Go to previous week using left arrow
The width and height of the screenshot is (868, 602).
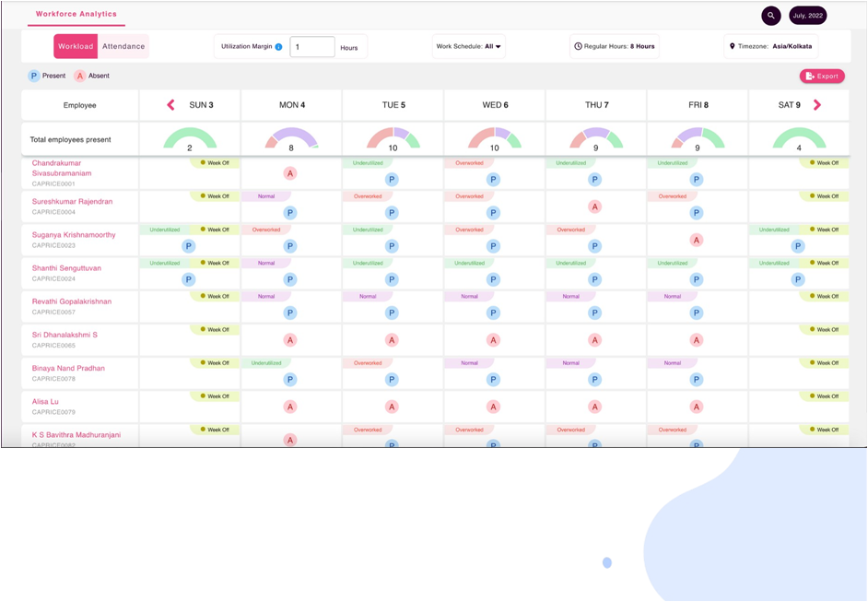point(170,105)
